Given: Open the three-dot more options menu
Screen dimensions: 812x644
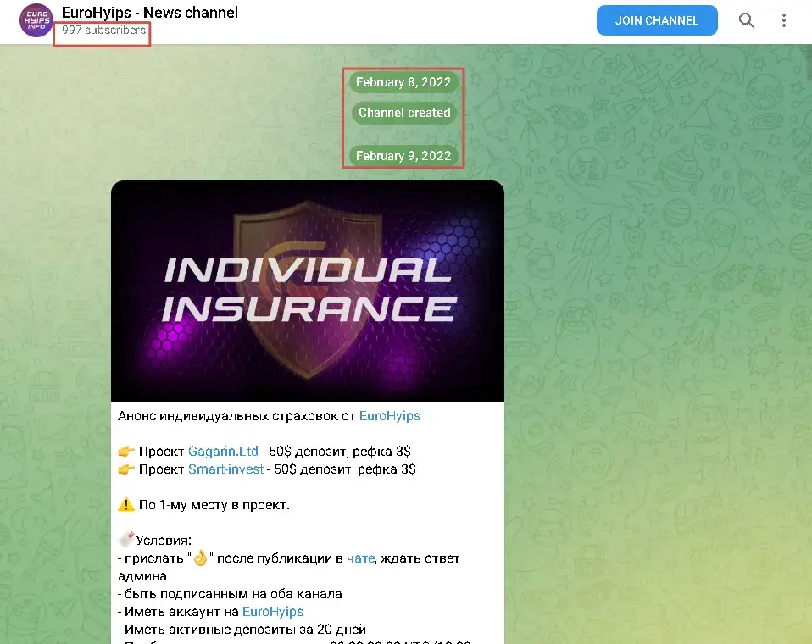Looking at the screenshot, I should click(x=784, y=20).
